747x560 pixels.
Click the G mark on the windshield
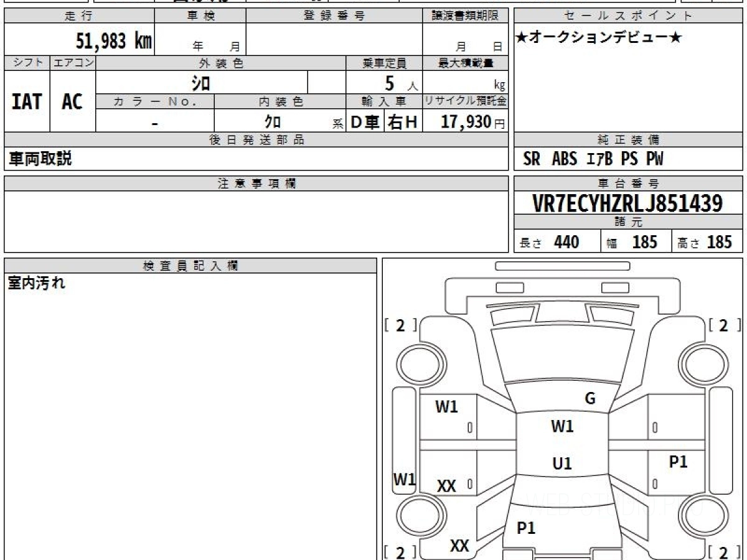590,399
